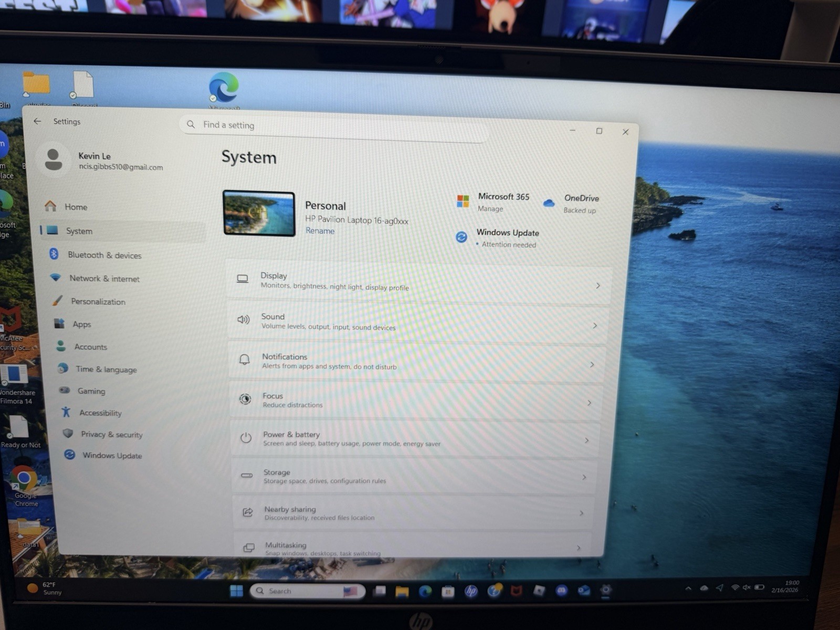Open Discord from the taskbar
Screen dimensions: 840x630
tap(561, 591)
